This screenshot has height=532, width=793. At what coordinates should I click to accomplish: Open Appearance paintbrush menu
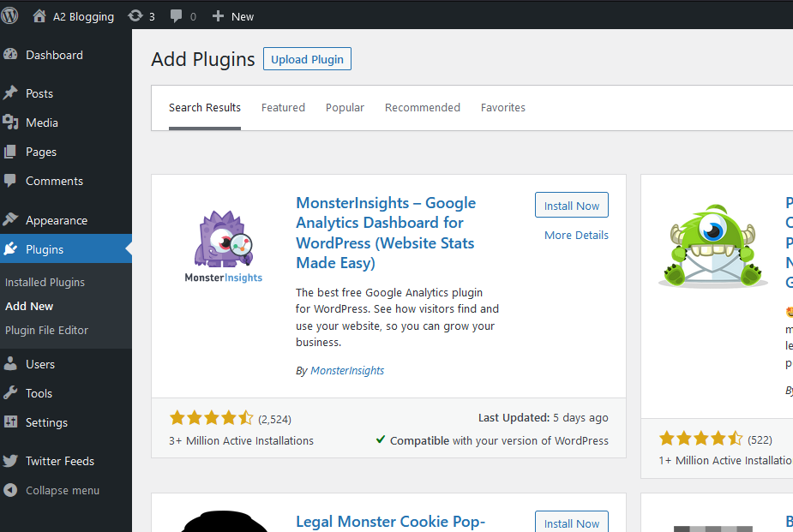click(x=11, y=220)
